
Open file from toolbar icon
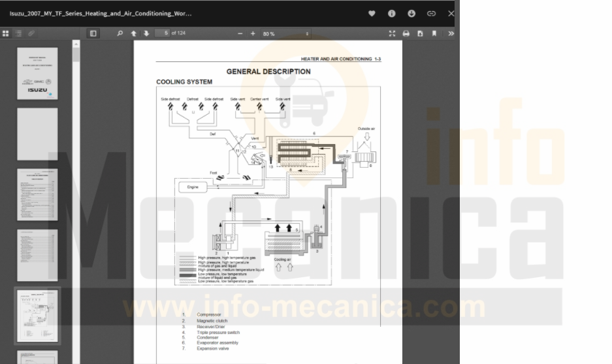click(x=420, y=33)
